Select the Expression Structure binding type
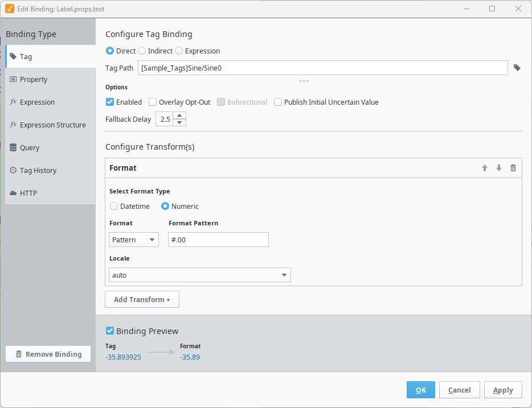Viewport: 532px width, 408px height. (52, 125)
